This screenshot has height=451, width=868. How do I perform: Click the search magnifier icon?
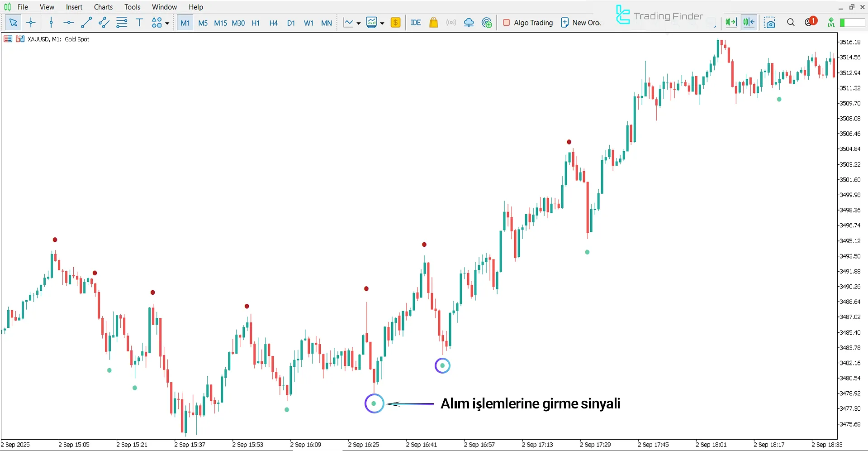point(791,23)
